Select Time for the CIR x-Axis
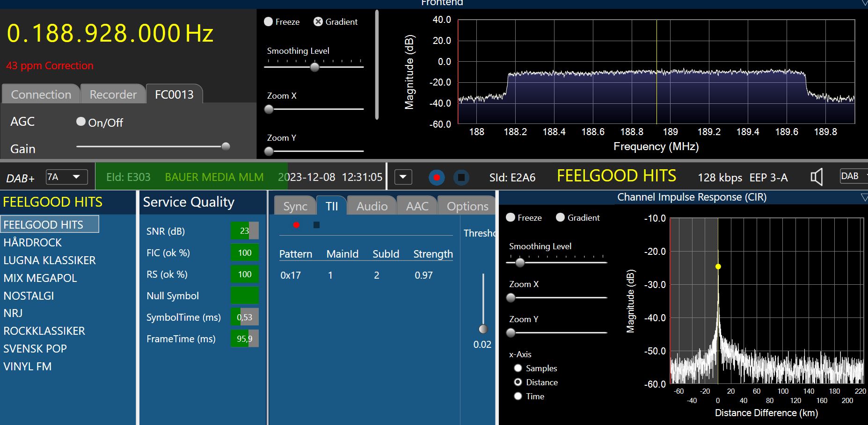 [518, 396]
